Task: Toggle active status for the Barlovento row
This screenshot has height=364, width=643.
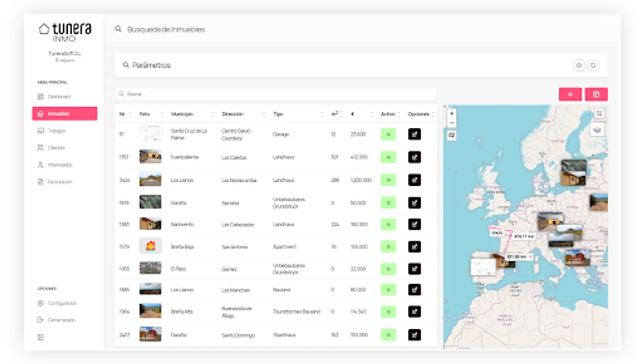Action: [388, 224]
